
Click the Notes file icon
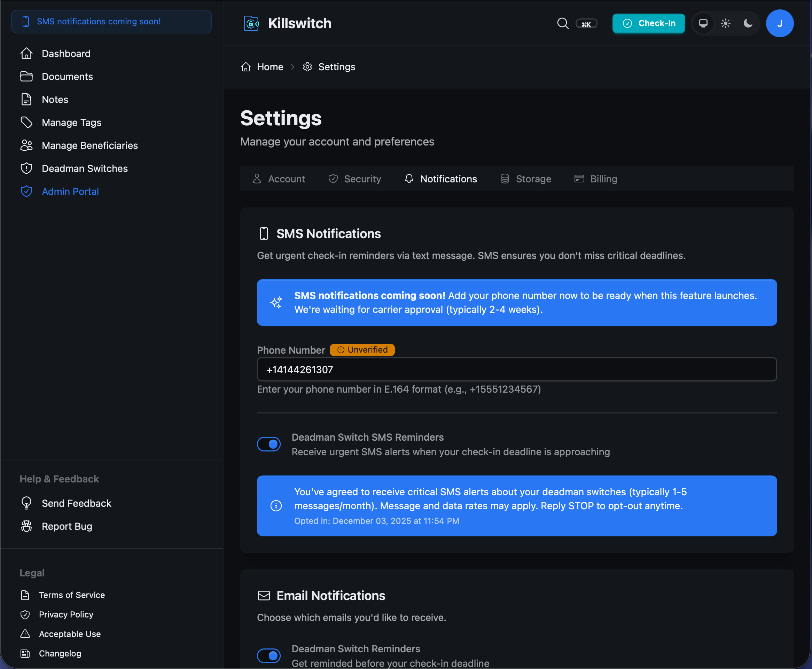(26, 100)
